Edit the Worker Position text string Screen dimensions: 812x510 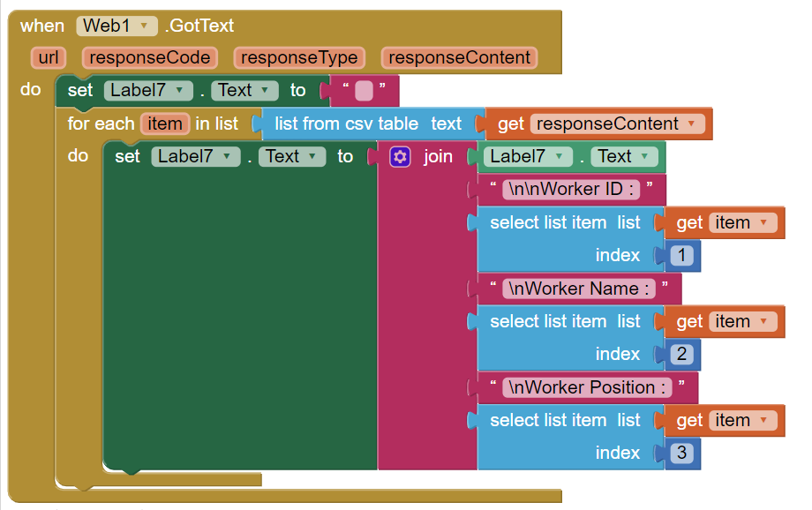point(585,387)
